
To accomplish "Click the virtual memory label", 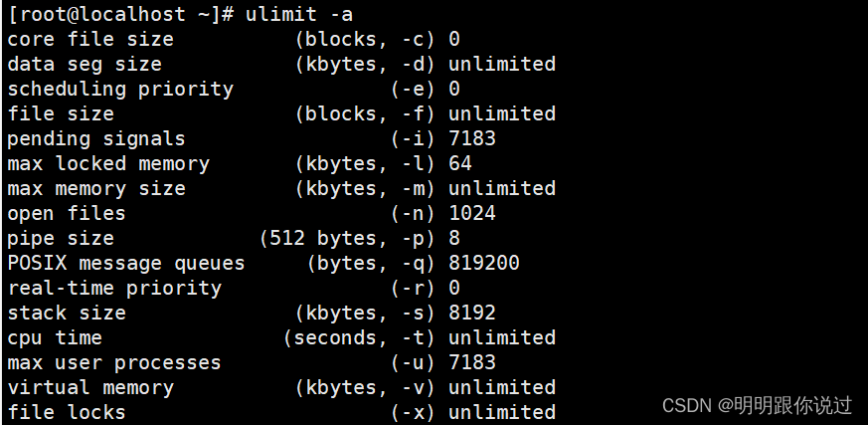I will pos(90,388).
